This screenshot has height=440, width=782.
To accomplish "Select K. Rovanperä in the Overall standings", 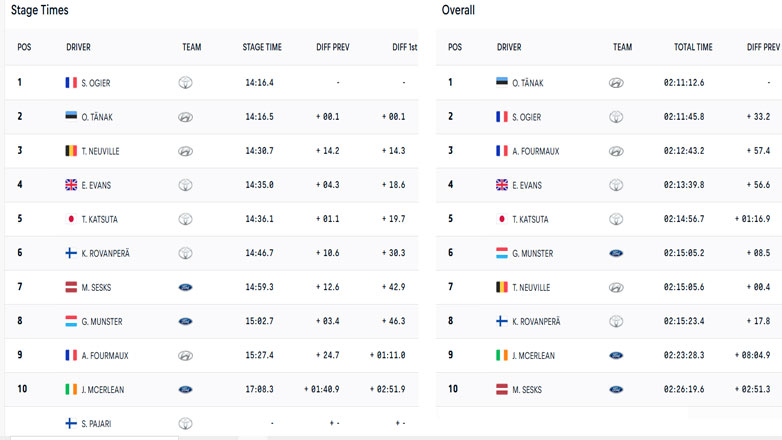I will coord(546,321).
